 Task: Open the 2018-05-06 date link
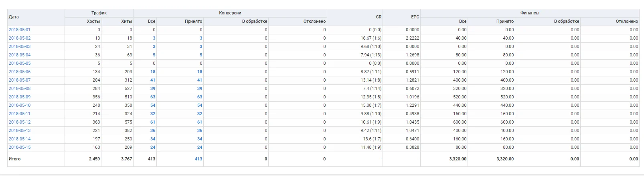coord(19,72)
